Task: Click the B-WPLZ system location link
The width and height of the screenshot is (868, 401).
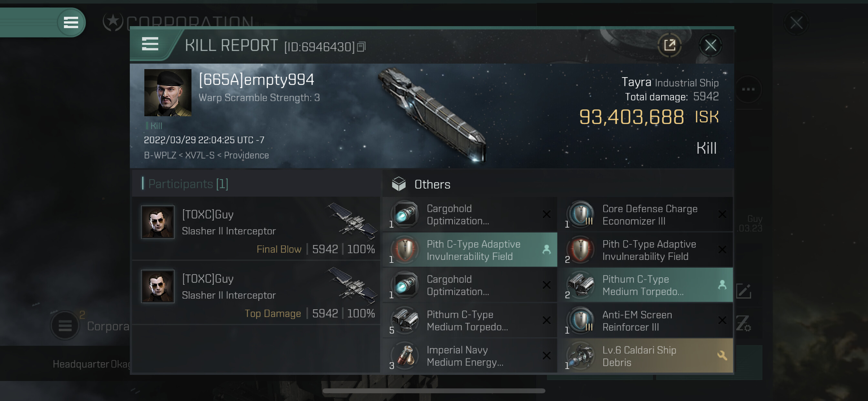Action: tap(160, 155)
